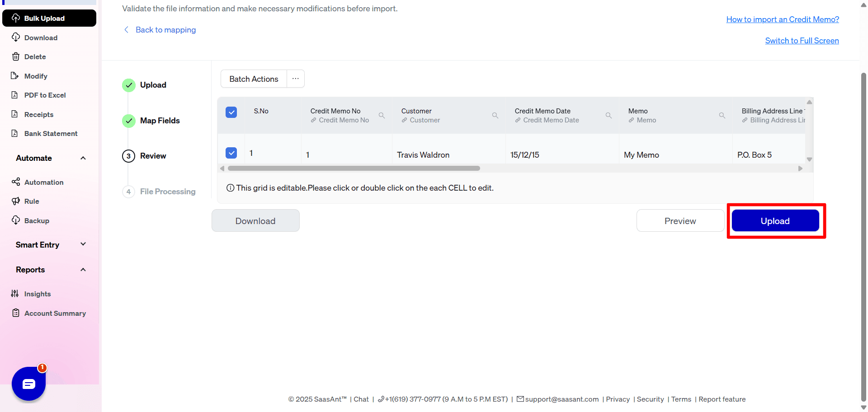Click the Preview button
The image size is (868, 412).
(680, 221)
